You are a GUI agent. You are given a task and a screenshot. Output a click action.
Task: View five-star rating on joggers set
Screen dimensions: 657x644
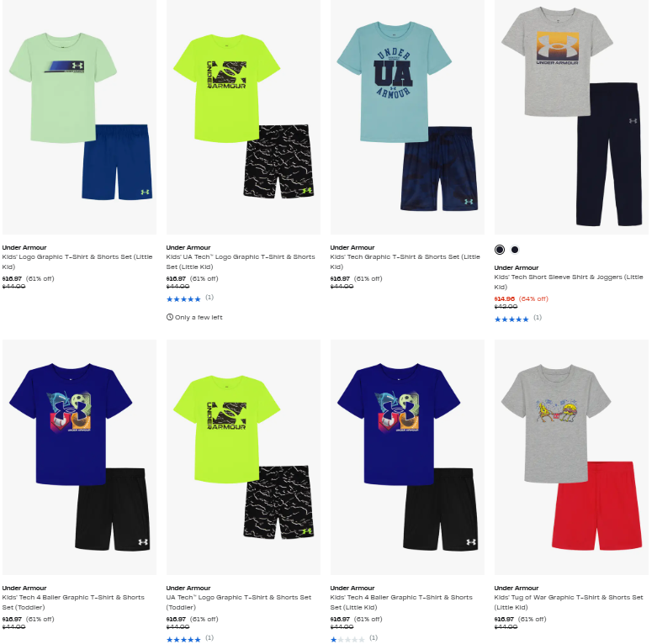tap(511, 319)
